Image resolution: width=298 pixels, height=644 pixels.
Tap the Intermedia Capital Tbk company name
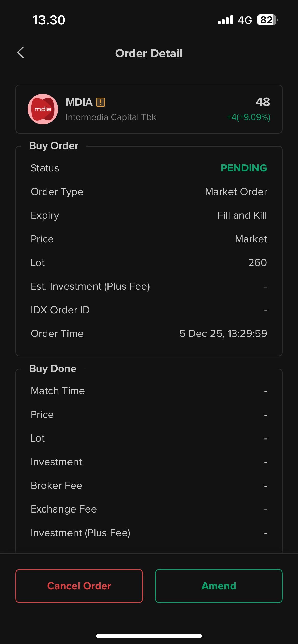111,117
